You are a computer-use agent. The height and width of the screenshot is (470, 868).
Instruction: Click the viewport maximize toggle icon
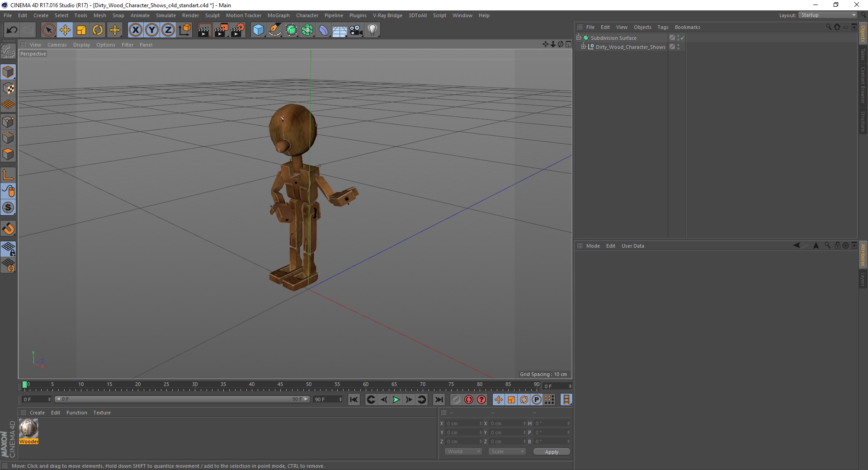(x=568, y=44)
